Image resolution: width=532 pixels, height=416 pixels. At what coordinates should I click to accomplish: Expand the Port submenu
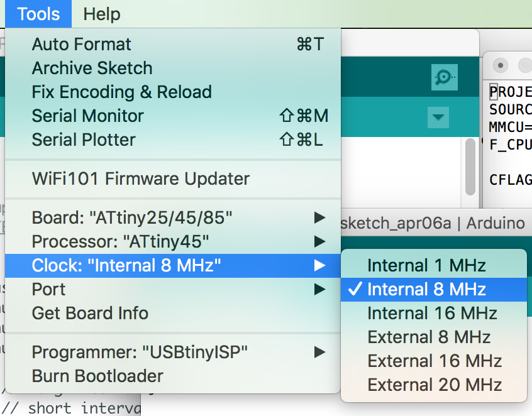173,289
